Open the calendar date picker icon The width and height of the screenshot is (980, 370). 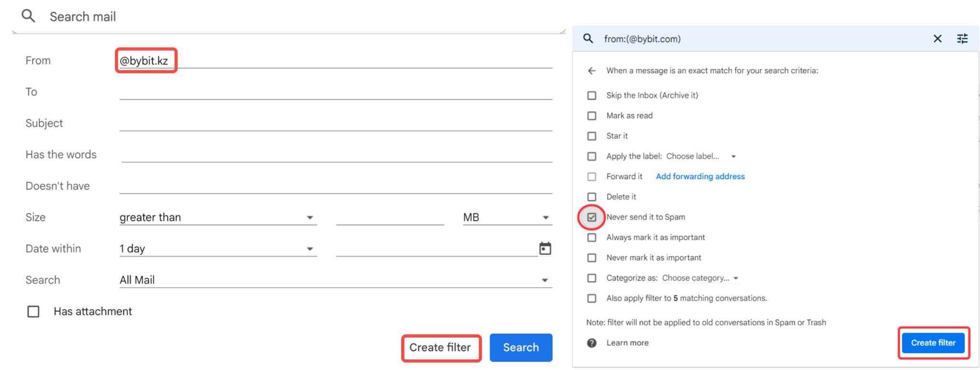(x=545, y=249)
